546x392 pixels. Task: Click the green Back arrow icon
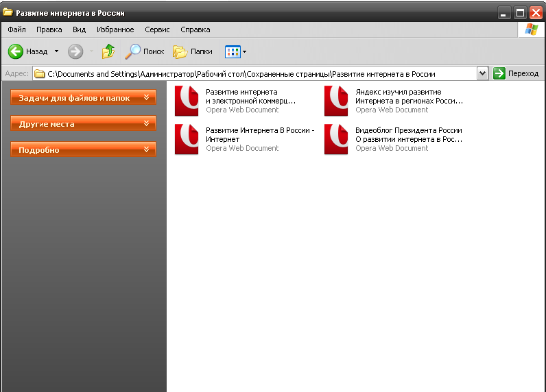pyautogui.click(x=16, y=51)
